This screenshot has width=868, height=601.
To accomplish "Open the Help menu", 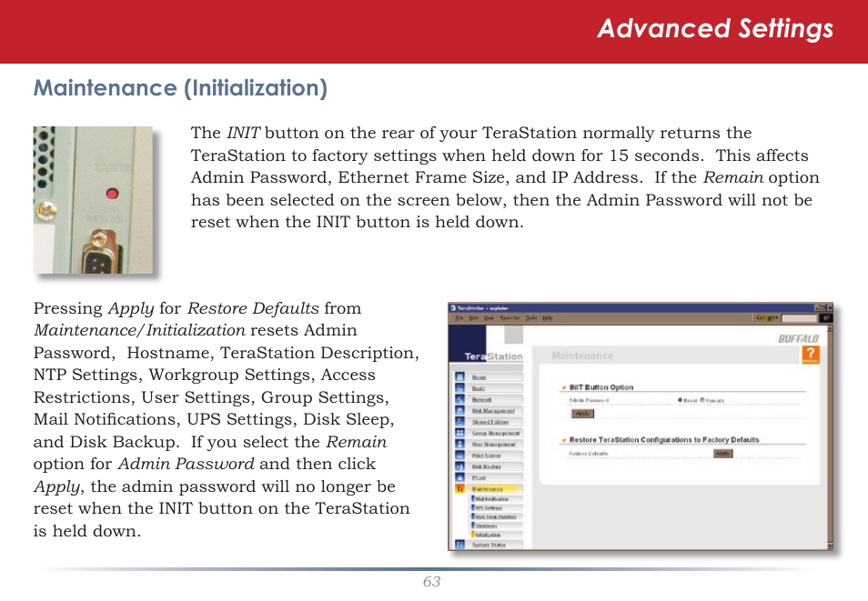I will click(x=548, y=318).
